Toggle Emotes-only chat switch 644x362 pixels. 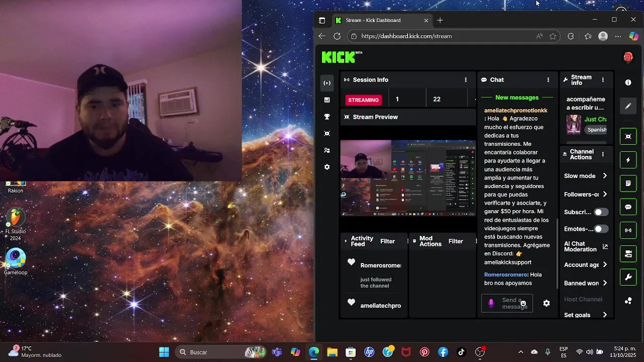(x=601, y=229)
